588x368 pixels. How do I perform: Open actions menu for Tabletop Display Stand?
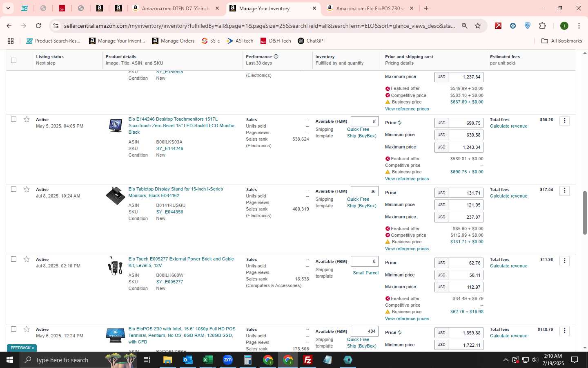[564, 191]
